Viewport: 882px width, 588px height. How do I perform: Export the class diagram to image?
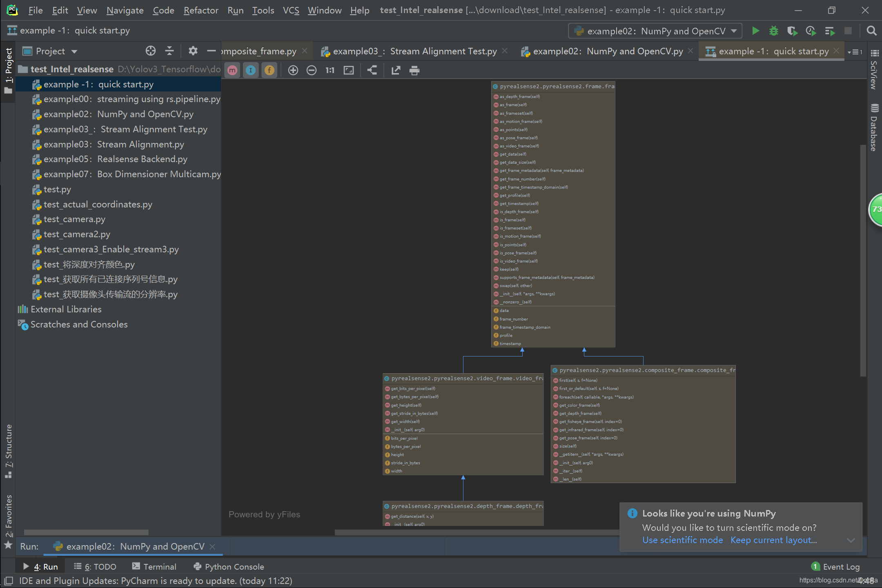coord(395,70)
